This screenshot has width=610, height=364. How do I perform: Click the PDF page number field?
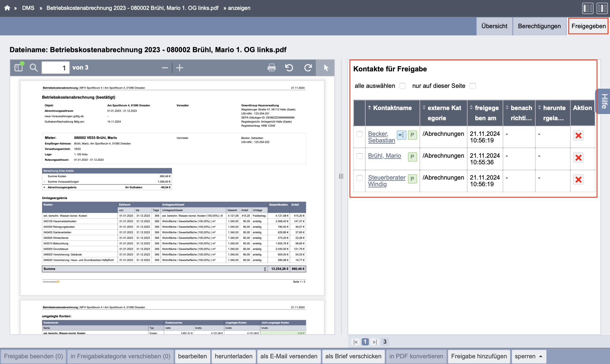(55, 68)
